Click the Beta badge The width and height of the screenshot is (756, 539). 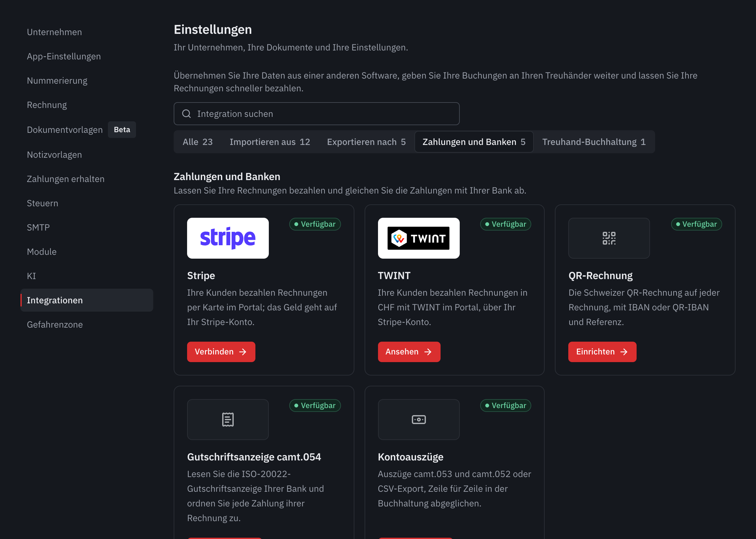point(122,129)
